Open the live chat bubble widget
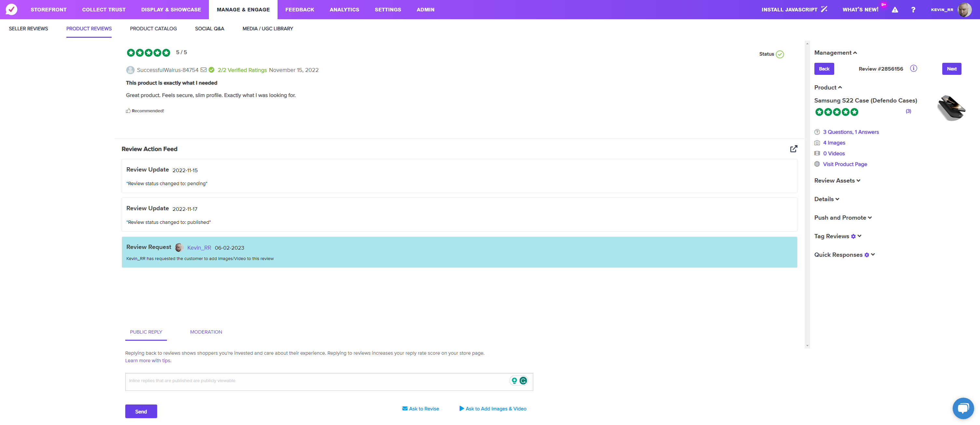Screen dimensions: 980x425 [963, 408]
